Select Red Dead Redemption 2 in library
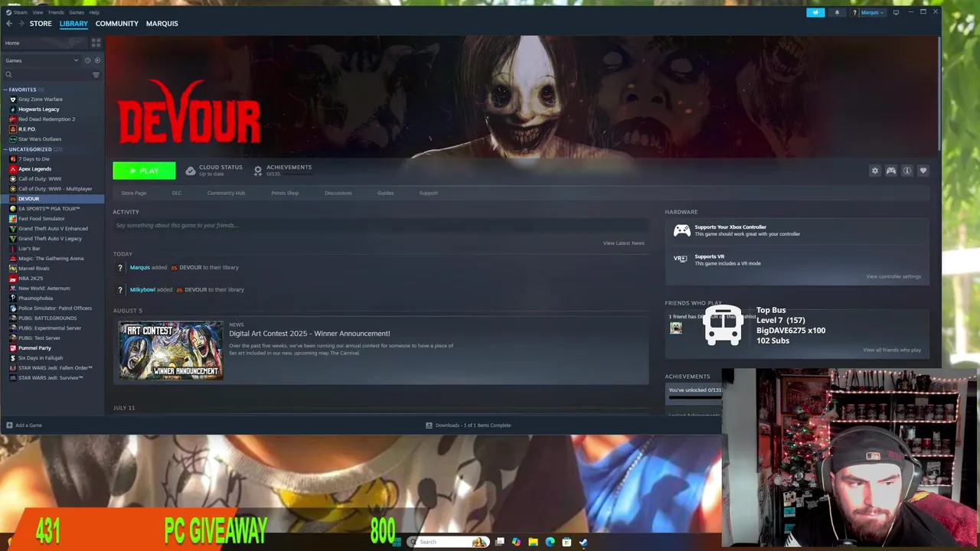The height and width of the screenshot is (551, 980). pyautogui.click(x=47, y=119)
